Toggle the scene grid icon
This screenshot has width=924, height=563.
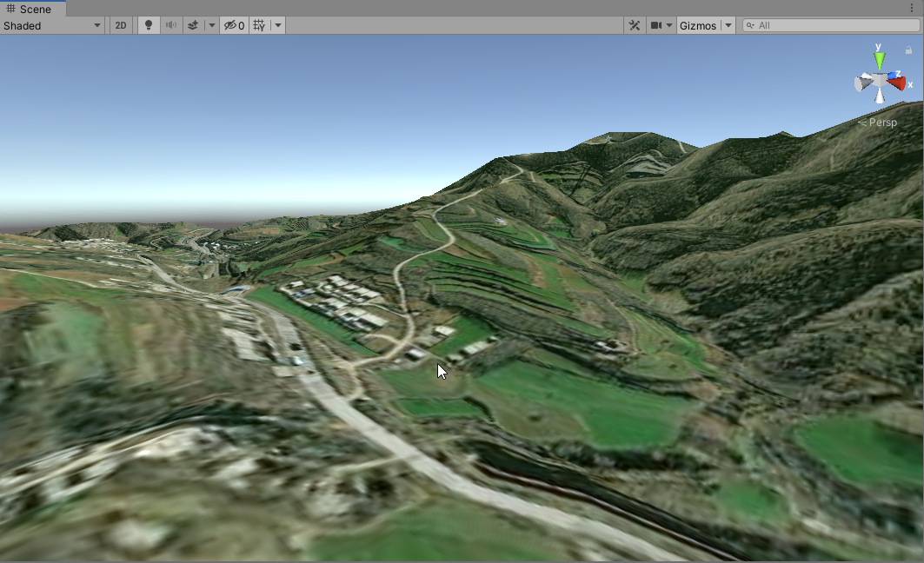click(x=259, y=25)
